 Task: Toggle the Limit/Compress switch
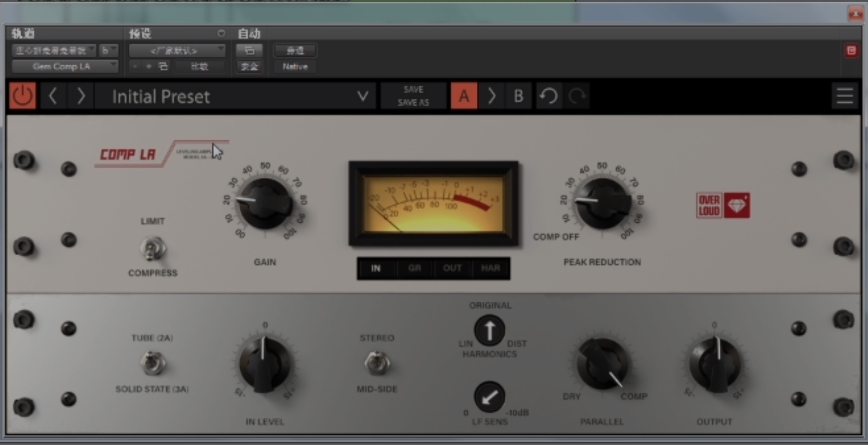point(153,249)
